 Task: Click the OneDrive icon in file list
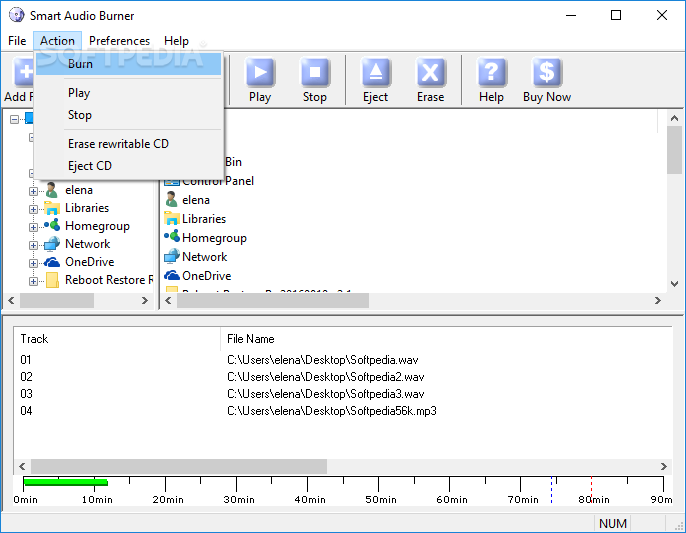172,276
